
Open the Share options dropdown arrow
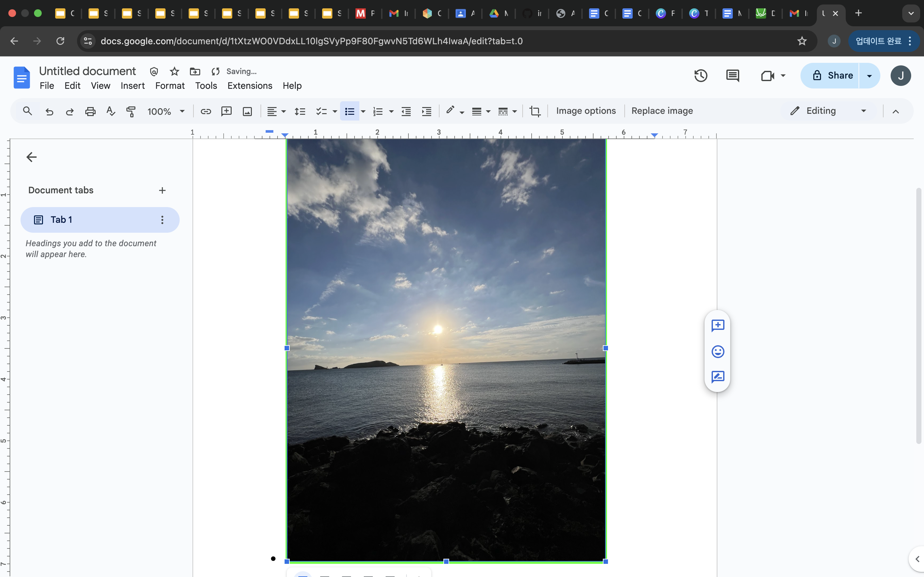pos(869,76)
